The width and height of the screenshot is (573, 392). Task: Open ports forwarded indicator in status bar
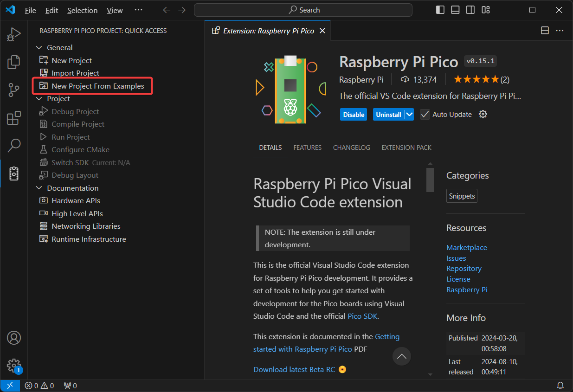(70, 386)
